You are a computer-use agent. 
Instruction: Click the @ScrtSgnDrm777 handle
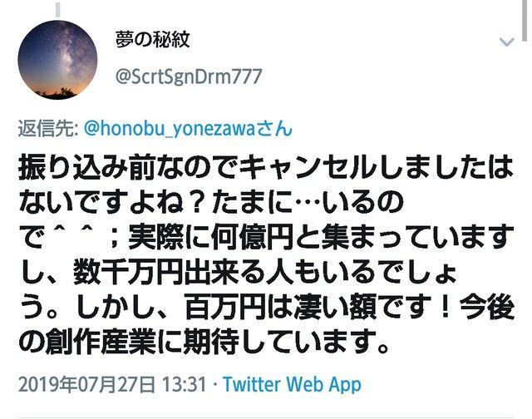click(189, 76)
